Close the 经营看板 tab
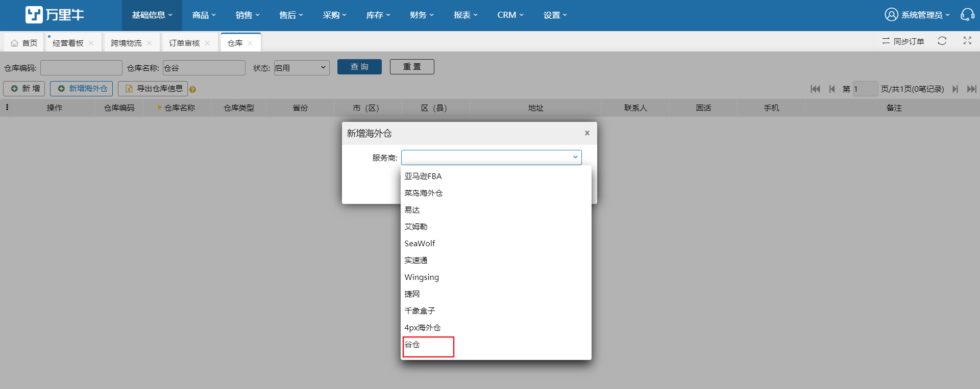The height and width of the screenshot is (389, 980). click(x=91, y=43)
